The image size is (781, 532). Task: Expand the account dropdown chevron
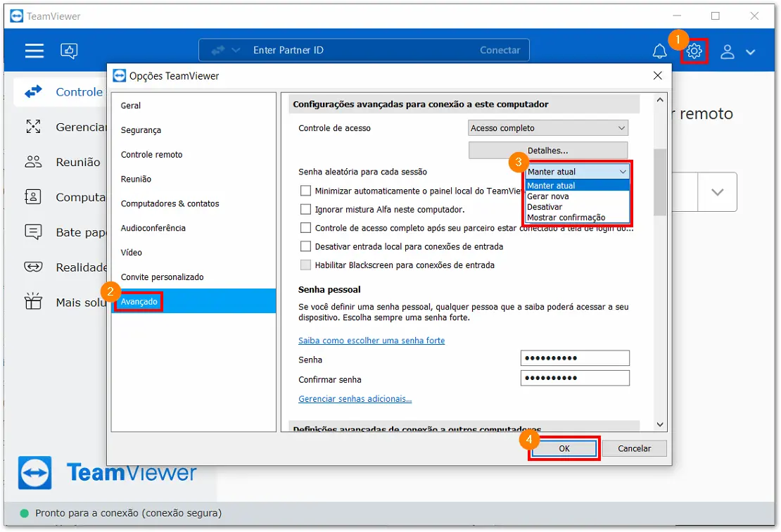[750, 52]
